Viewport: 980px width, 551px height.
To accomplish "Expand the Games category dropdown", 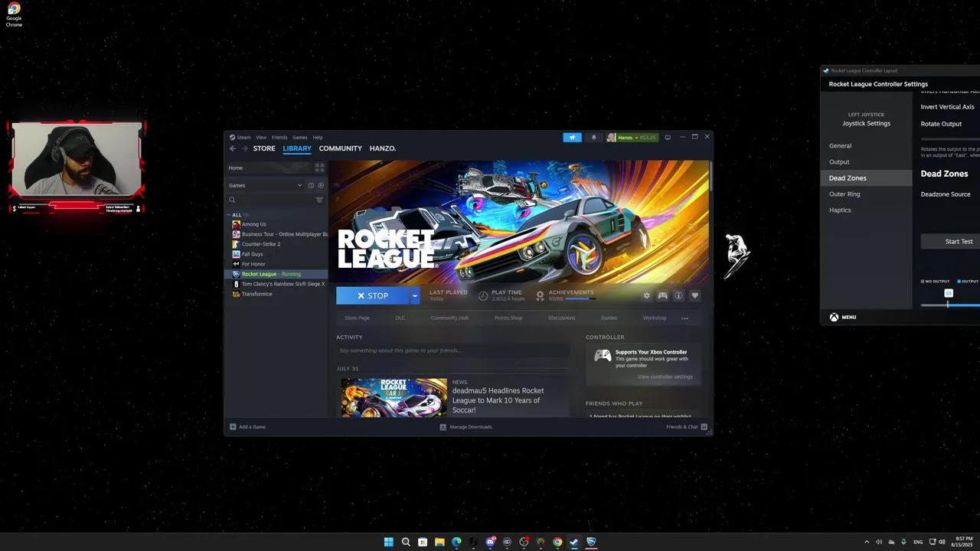I will [x=299, y=185].
